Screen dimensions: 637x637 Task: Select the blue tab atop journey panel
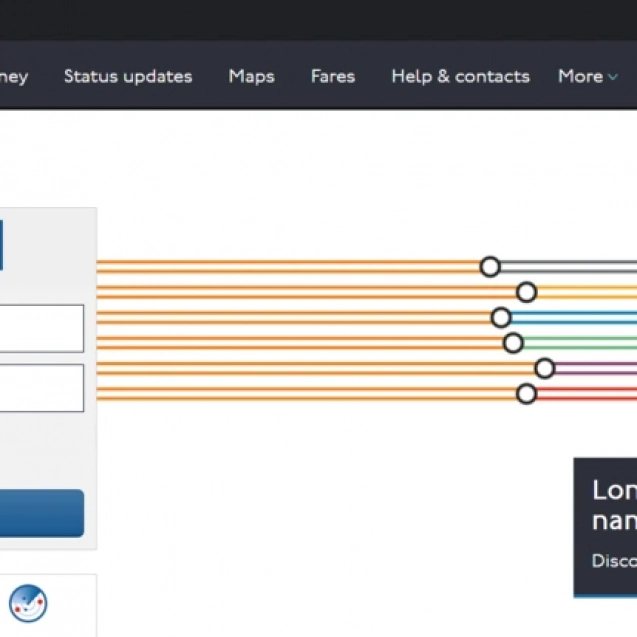tap(1, 246)
